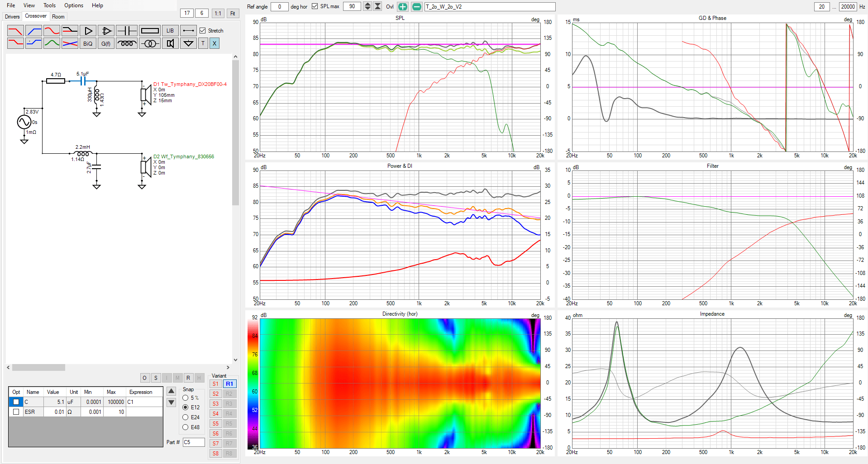Image resolution: width=868 pixels, height=464 pixels.
Task: Add a high-pass filter block
Action: click(33, 31)
